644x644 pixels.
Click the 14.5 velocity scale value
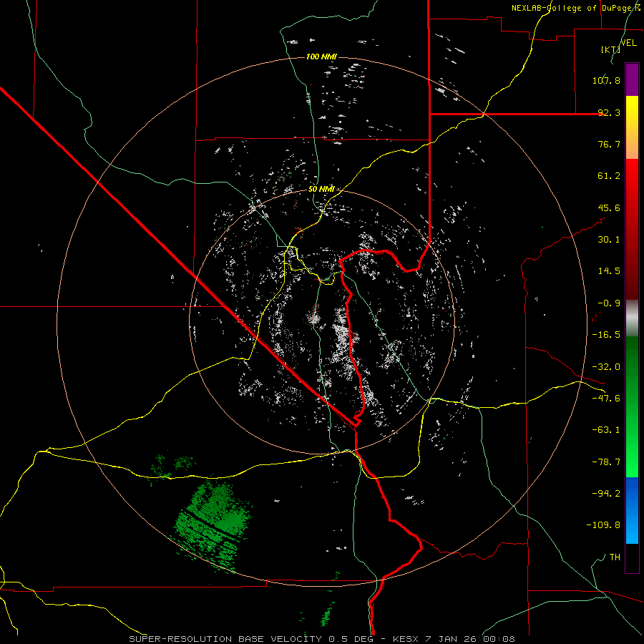609,271
